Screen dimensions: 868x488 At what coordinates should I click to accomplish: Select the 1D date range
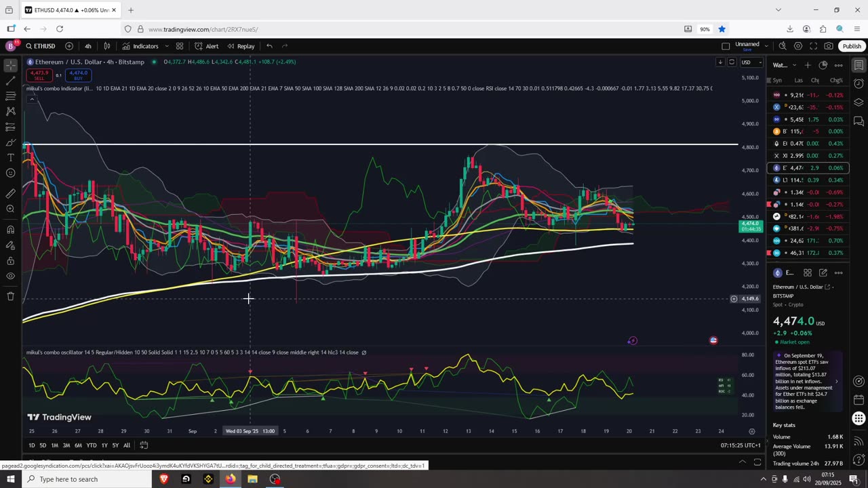[32, 445]
